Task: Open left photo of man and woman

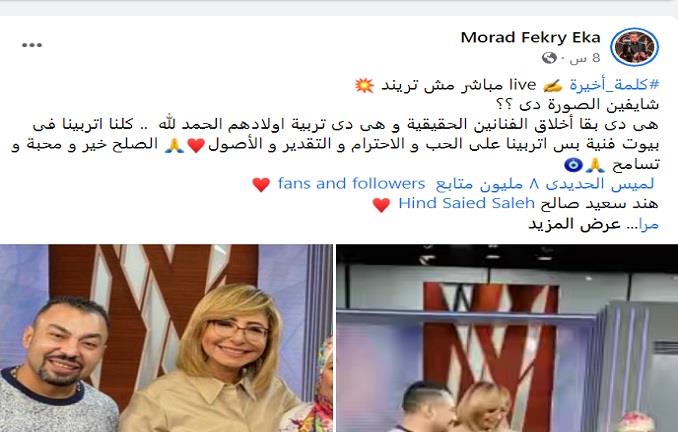Action: 166,338
